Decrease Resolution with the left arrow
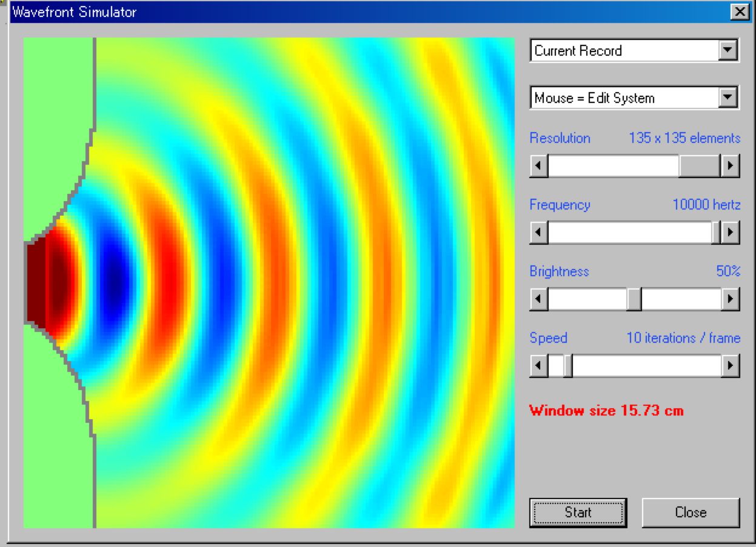756x547 pixels. 539,165
